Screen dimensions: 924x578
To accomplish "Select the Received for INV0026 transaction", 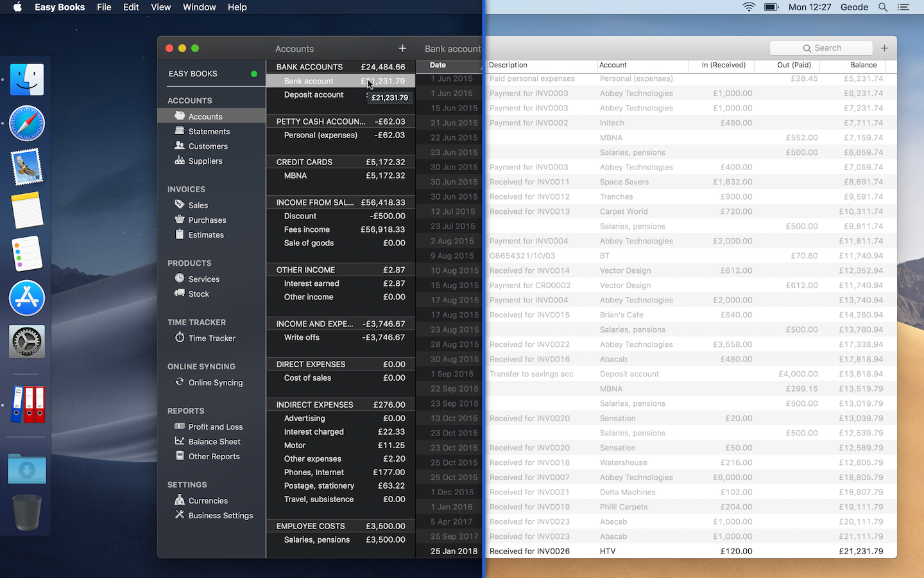I will pos(656,551).
